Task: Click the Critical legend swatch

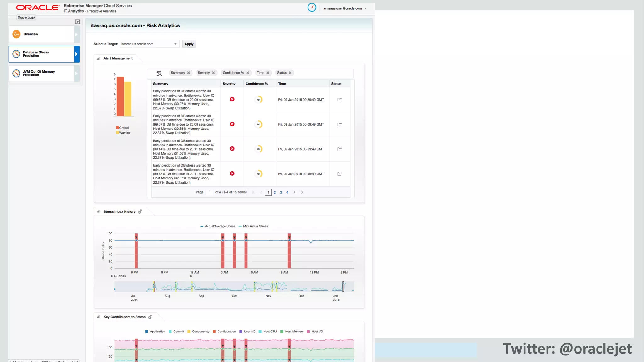Action: coord(117,128)
